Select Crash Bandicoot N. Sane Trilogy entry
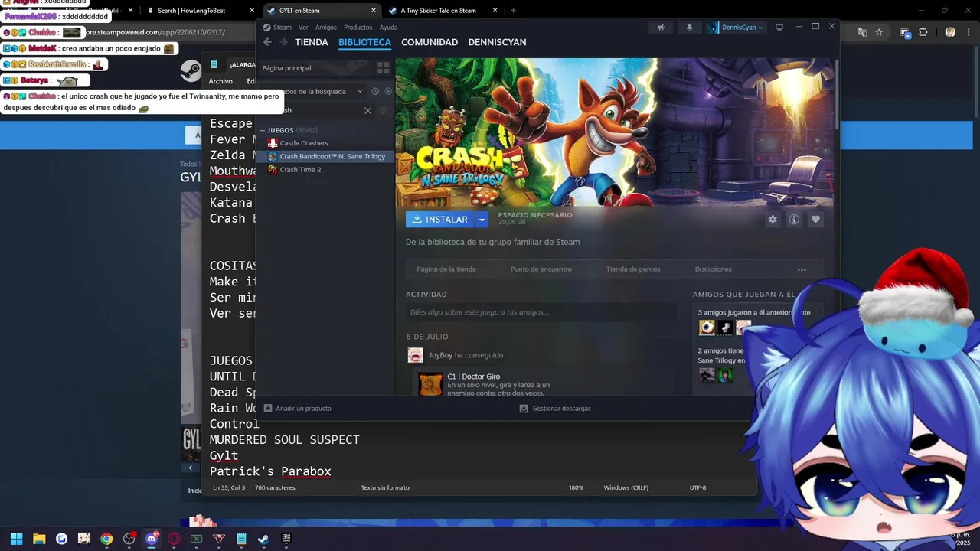 [x=325, y=156]
